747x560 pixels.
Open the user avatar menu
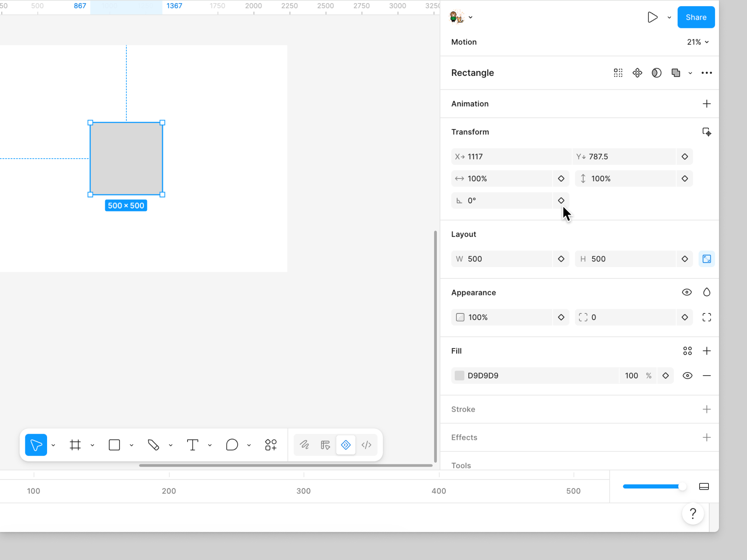click(x=461, y=17)
